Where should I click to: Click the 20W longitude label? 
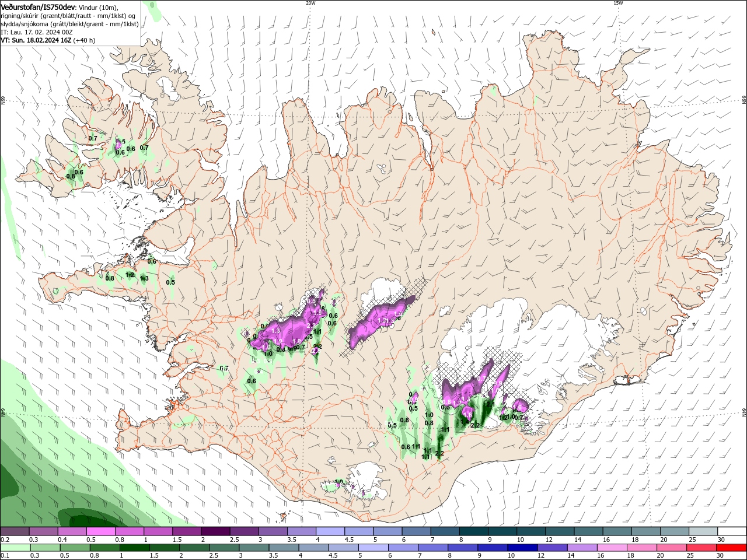coord(310,3)
